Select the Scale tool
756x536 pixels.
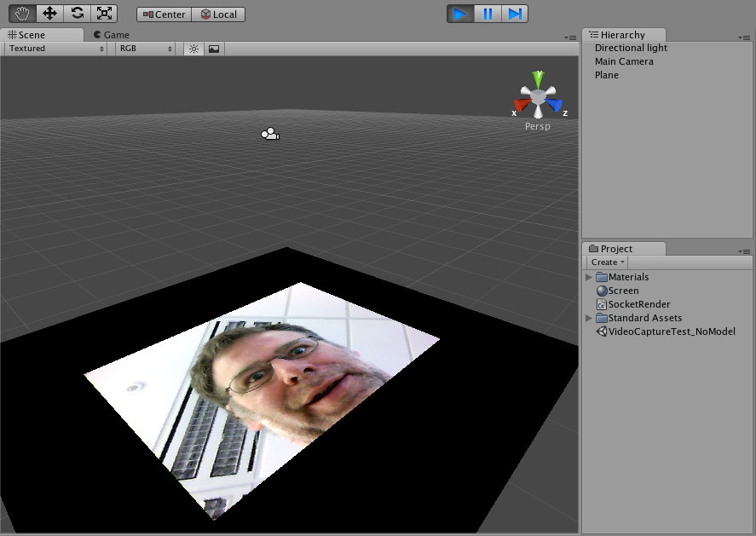(x=104, y=13)
